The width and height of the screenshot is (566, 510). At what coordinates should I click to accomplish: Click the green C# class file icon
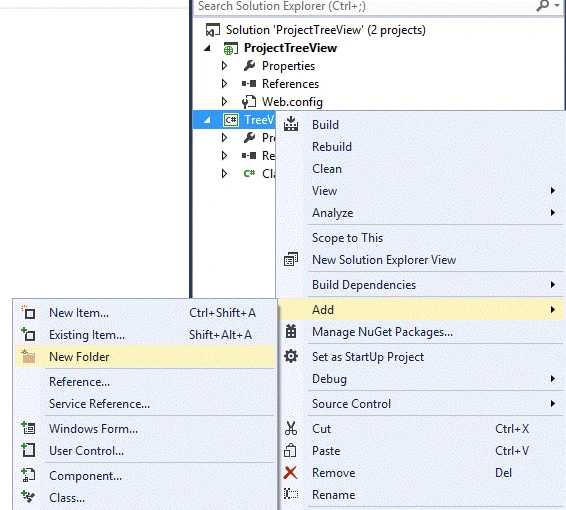point(249,174)
